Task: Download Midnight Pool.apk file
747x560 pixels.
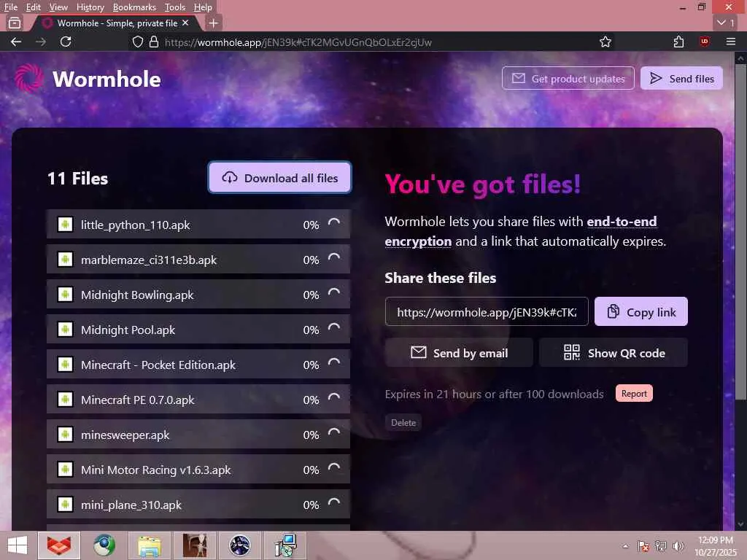Action: coord(198,330)
